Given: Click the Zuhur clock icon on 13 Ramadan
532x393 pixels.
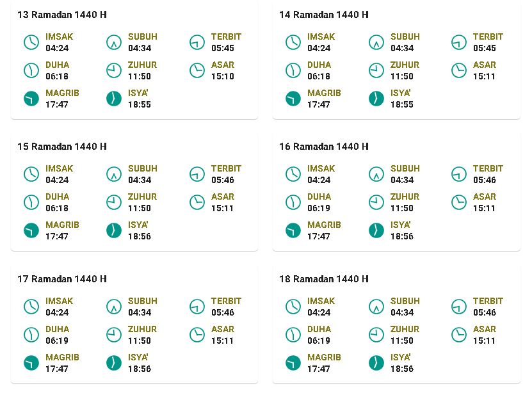Looking at the screenshot, I should click(x=114, y=70).
